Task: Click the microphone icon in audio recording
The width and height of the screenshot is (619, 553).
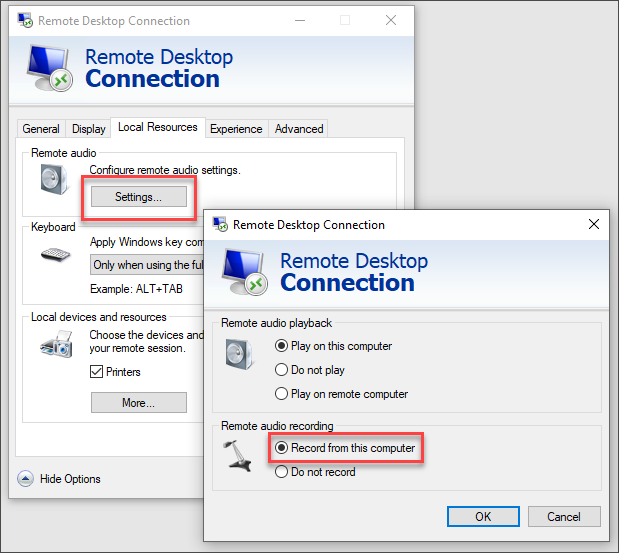Action: click(237, 456)
